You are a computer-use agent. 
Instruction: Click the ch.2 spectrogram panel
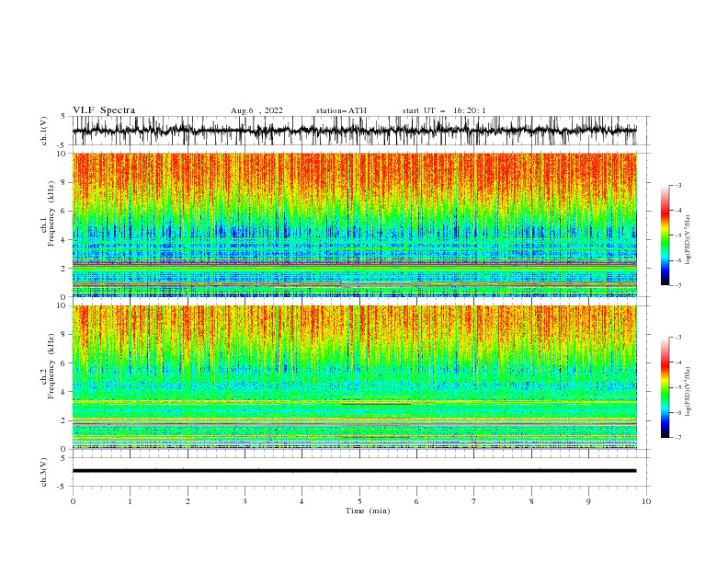click(x=355, y=377)
